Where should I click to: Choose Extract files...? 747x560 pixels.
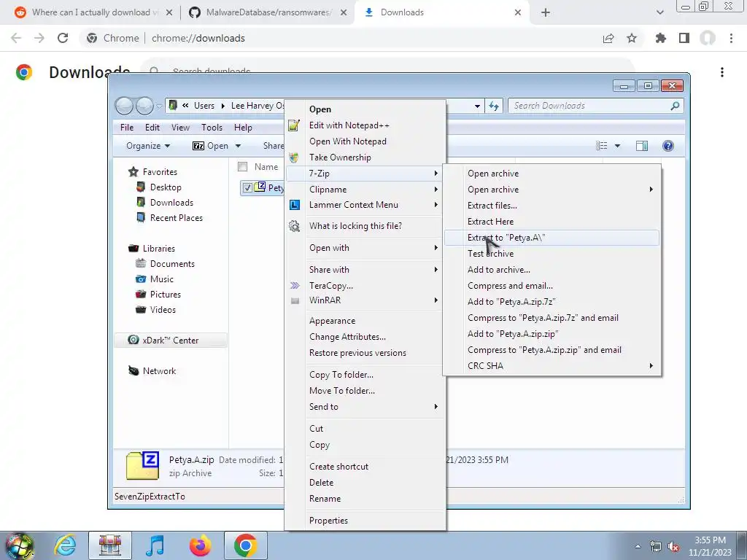(x=551, y=205)
